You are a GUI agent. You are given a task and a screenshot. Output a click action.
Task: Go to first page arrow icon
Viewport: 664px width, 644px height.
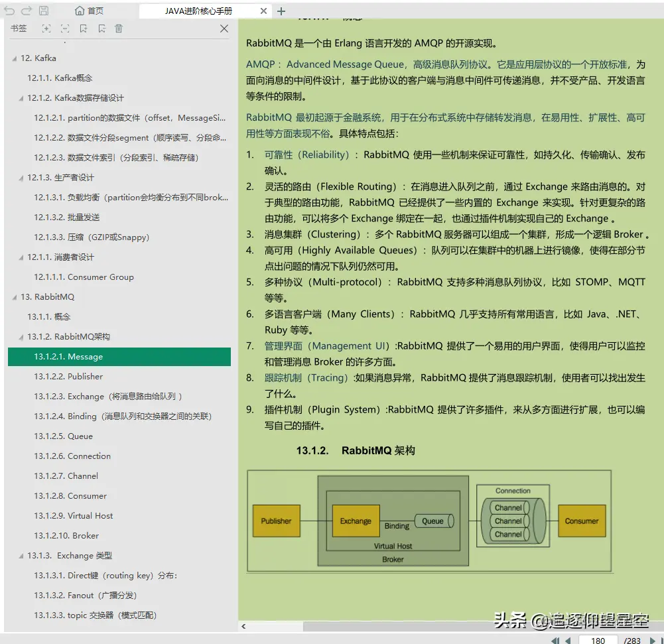(x=555, y=640)
